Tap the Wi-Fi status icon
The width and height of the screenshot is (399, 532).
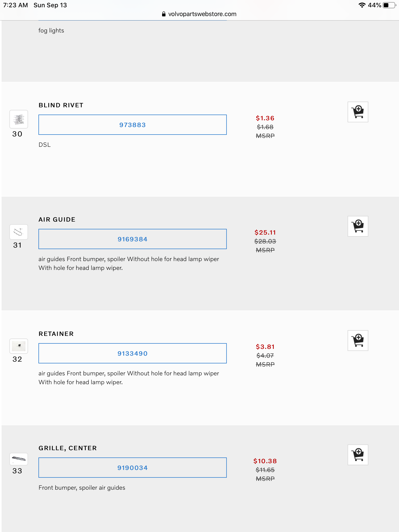pyautogui.click(x=362, y=5)
